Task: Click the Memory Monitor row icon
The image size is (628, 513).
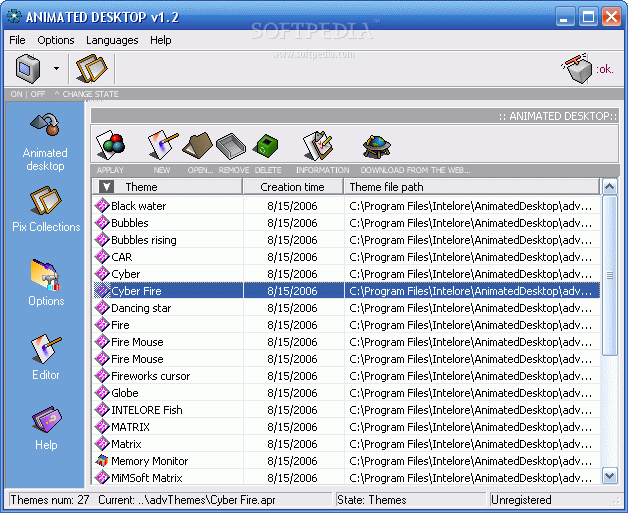Action: (x=102, y=461)
